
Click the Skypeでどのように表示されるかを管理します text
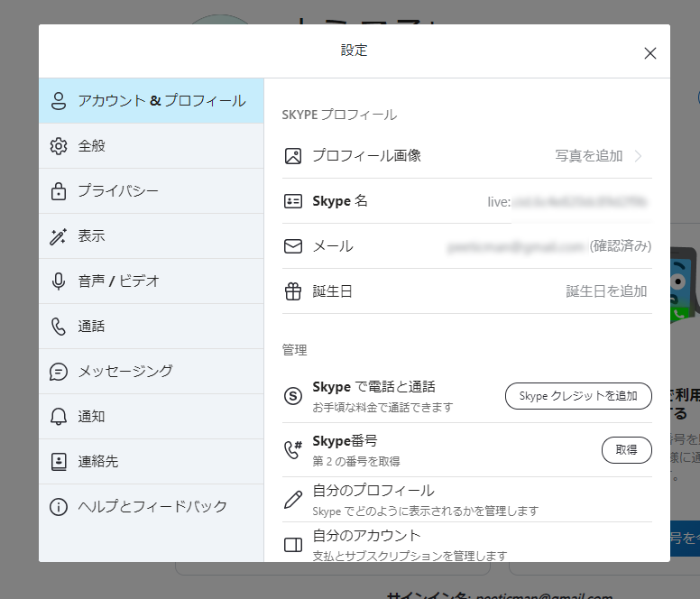426,511
